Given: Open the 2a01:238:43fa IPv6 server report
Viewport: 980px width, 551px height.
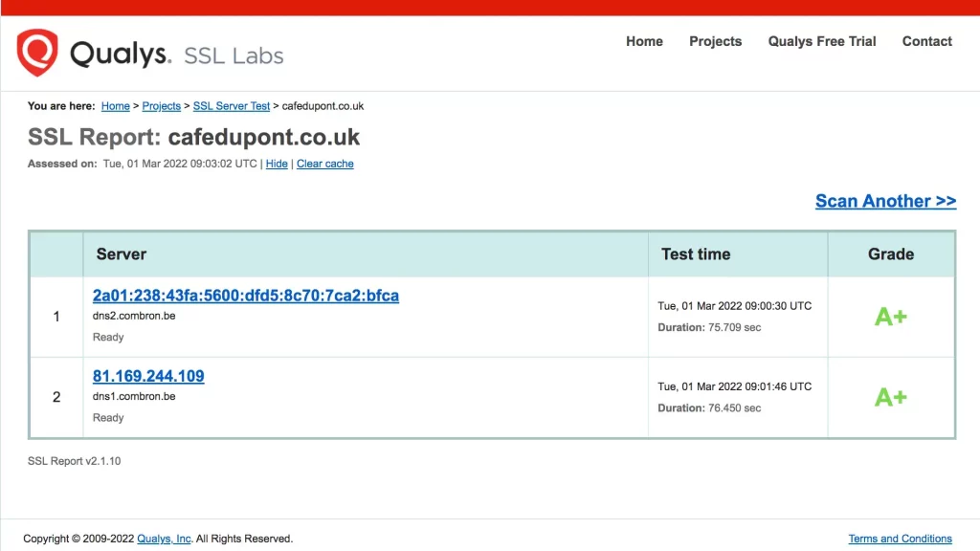Looking at the screenshot, I should 246,296.
